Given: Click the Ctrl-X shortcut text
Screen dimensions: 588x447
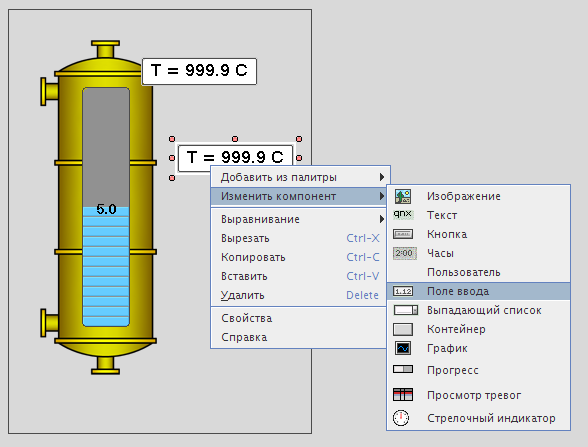Looking at the screenshot, I should pos(363,238).
